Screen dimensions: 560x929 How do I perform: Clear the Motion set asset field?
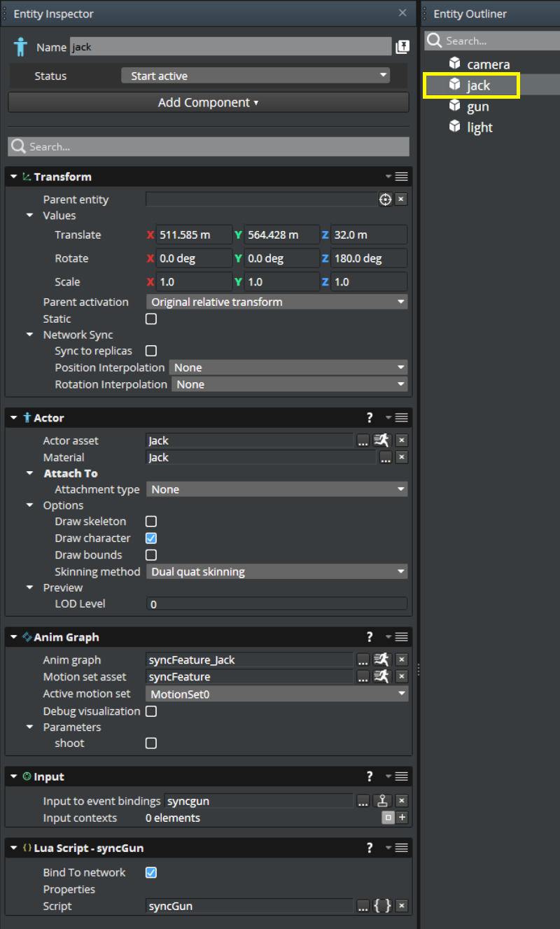(x=402, y=677)
